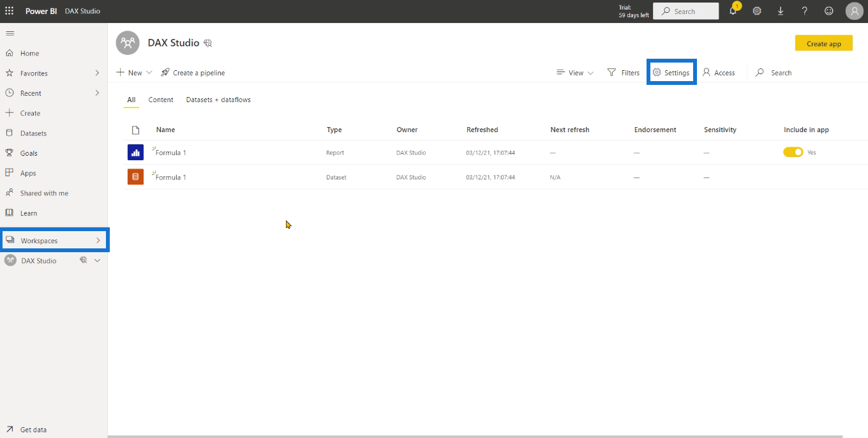Click the download arrow icon
868x438 pixels.
click(x=781, y=11)
